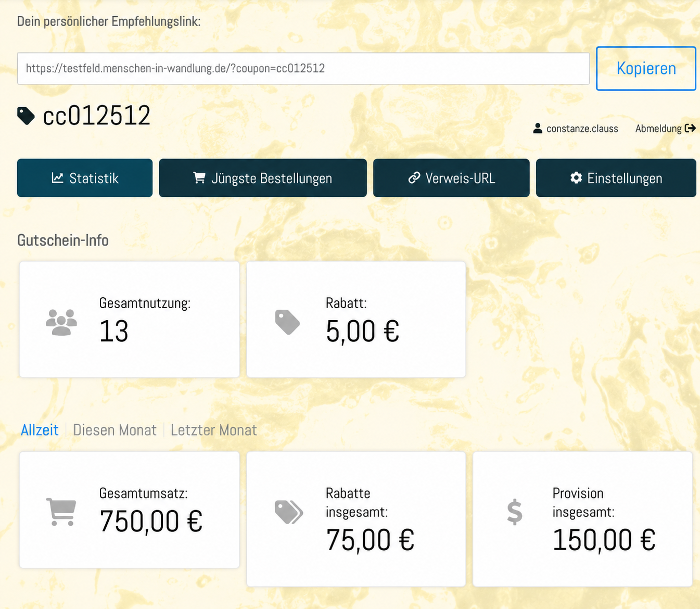Screen dimensions: 700x609
Task: Click the 'Dein persönlicher Empfehlungslink:' label
Action: coord(109,21)
